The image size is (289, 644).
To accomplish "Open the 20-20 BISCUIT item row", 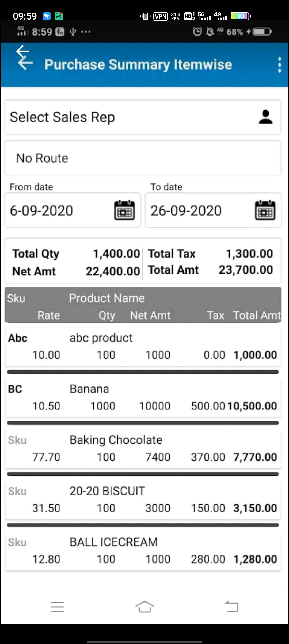I will point(143,500).
